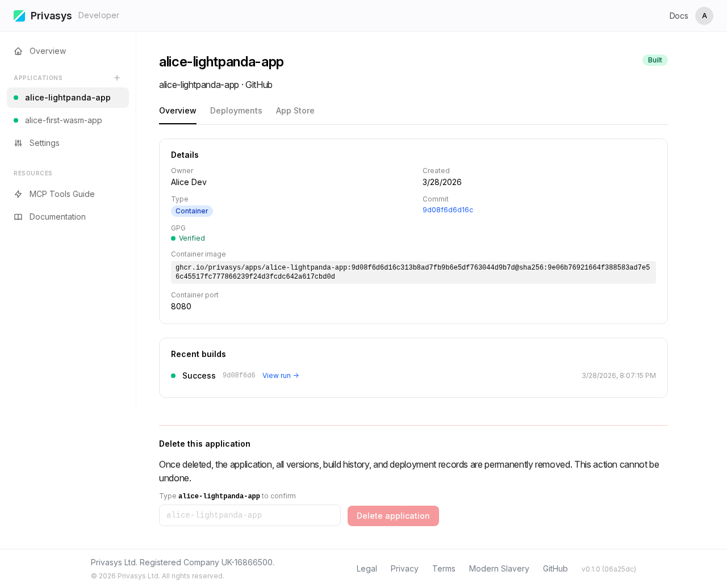Click the Settings sliders icon
The height and width of the screenshot is (588, 727).
pos(18,143)
